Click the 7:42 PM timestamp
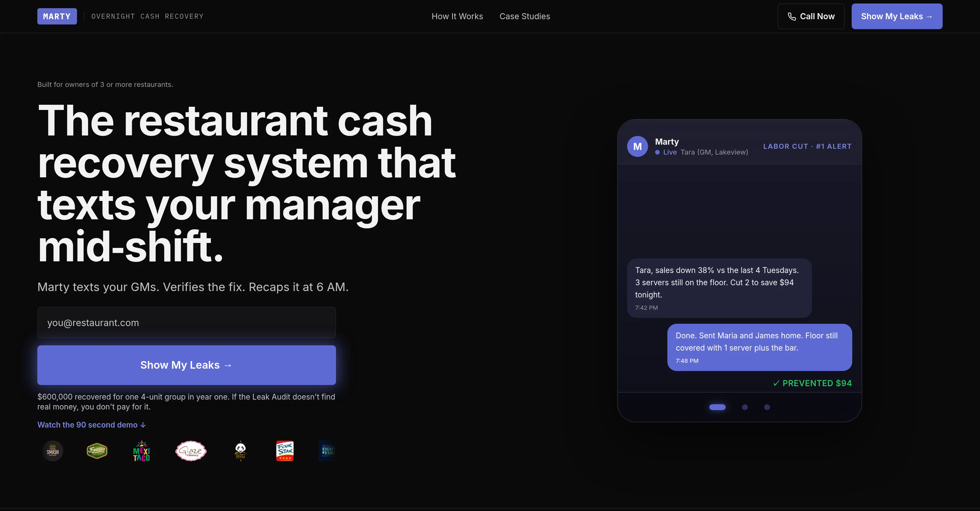 [646, 307]
